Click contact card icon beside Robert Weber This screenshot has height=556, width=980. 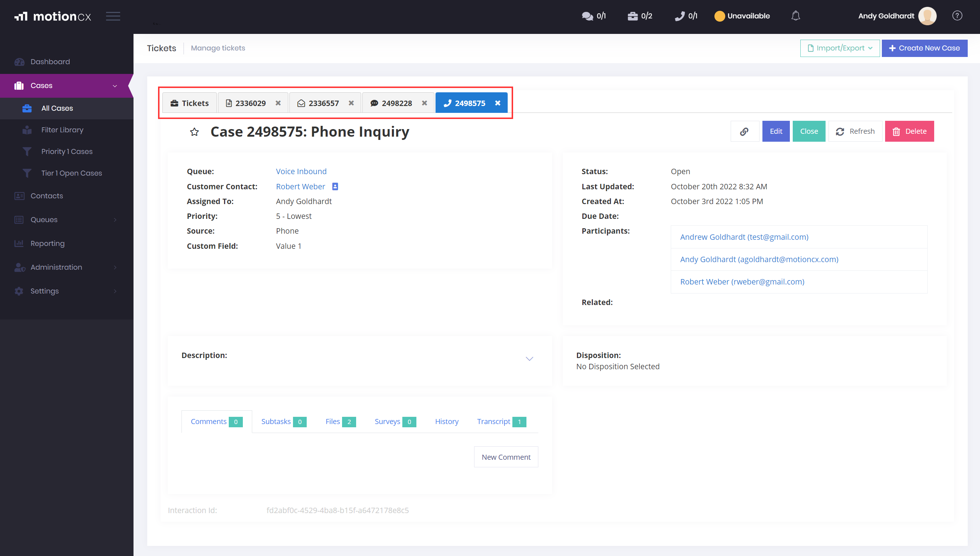coord(335,186)
